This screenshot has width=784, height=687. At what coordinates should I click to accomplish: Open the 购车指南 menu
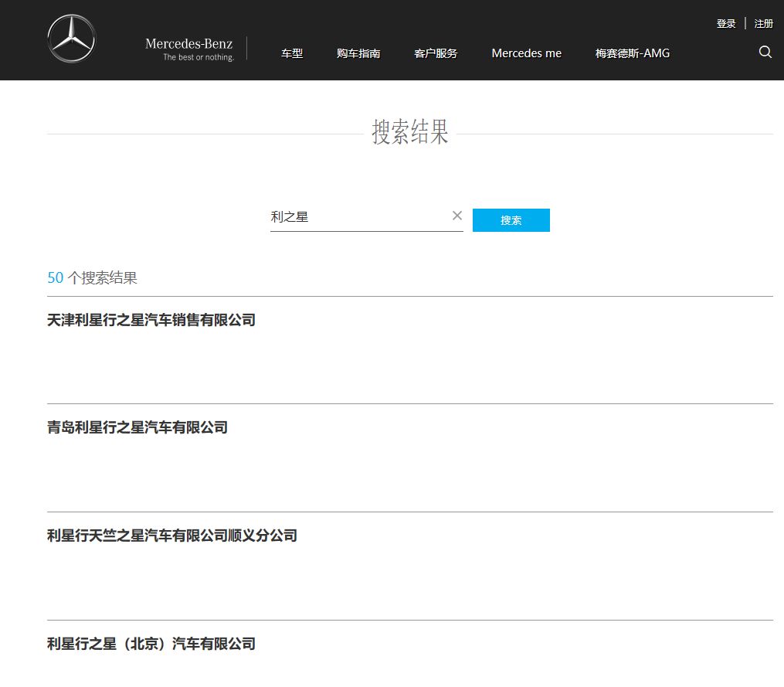coord(358,53)
